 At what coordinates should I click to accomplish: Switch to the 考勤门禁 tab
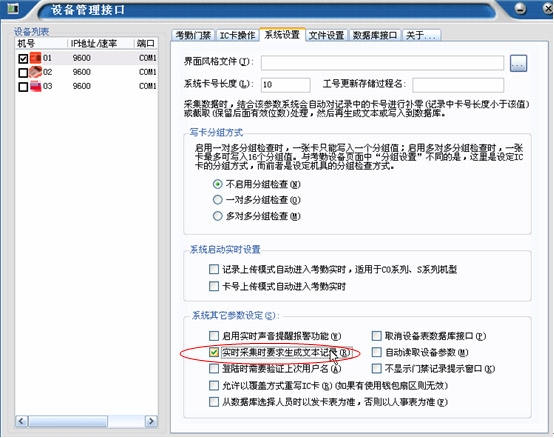[193, 35]
